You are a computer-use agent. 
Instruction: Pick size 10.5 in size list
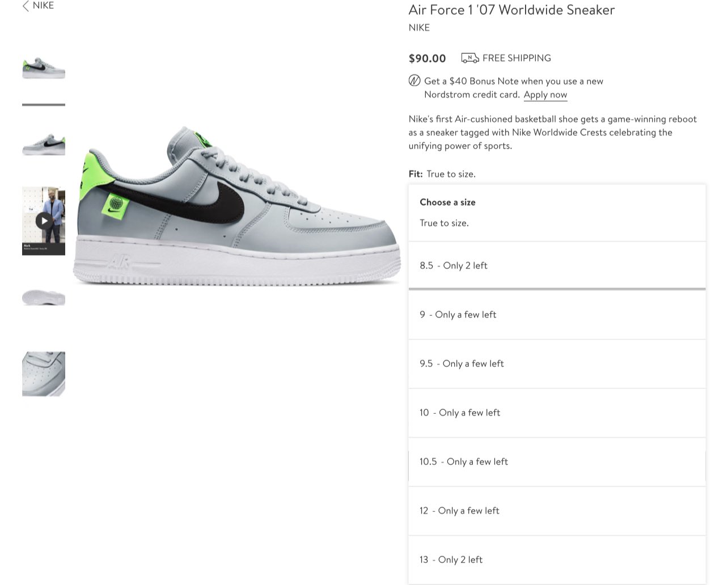click(557, 462)
